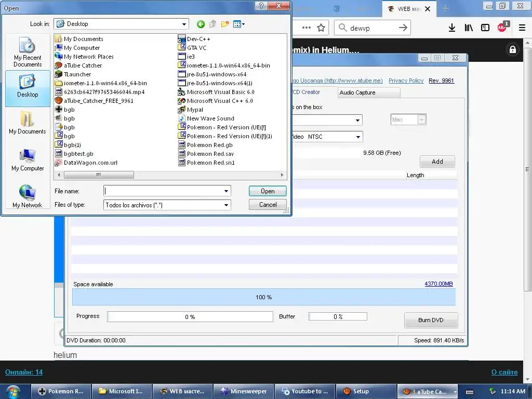Click the 4370.00MB space link
Image resolution: width=532 pixels, height=399 pixels.
(438, 284)
